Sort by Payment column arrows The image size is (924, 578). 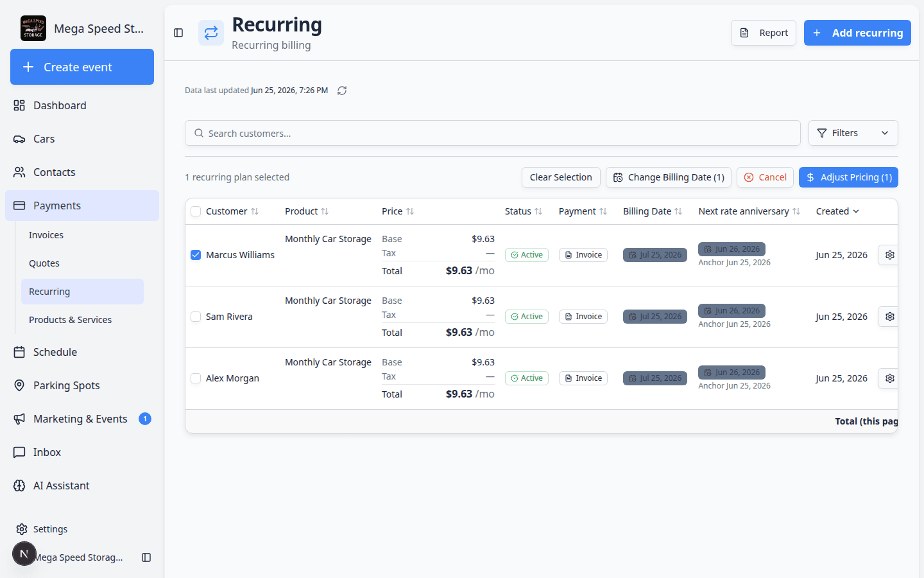coord(603,211)
